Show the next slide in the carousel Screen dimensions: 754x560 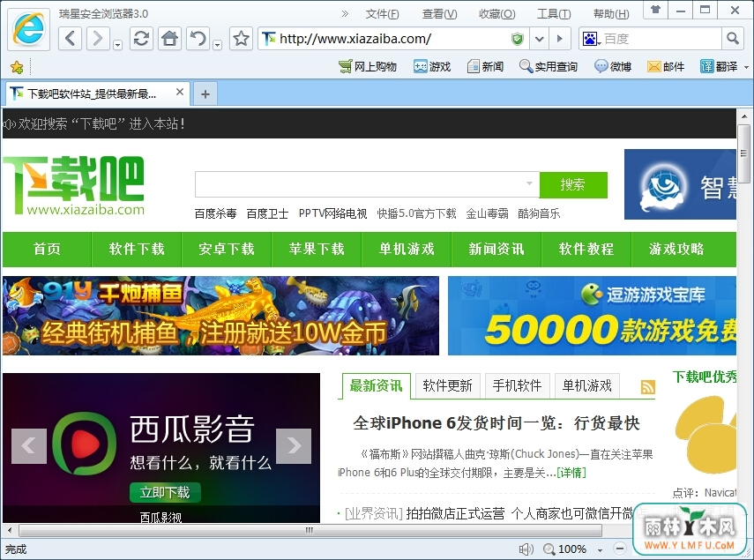click(x=294, y=446)
